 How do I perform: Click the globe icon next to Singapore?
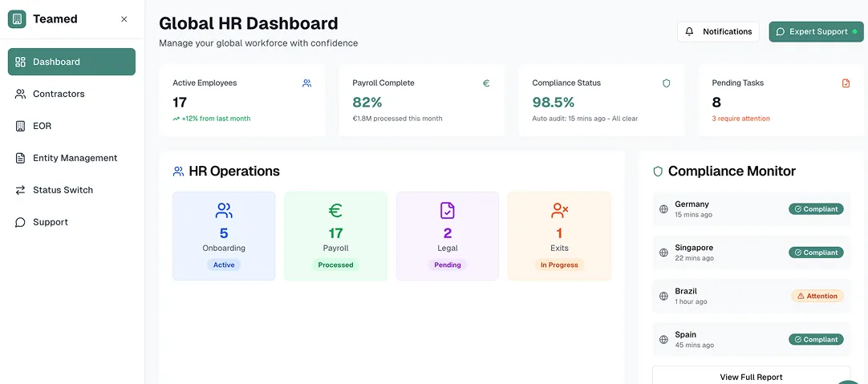coord(663,253)
